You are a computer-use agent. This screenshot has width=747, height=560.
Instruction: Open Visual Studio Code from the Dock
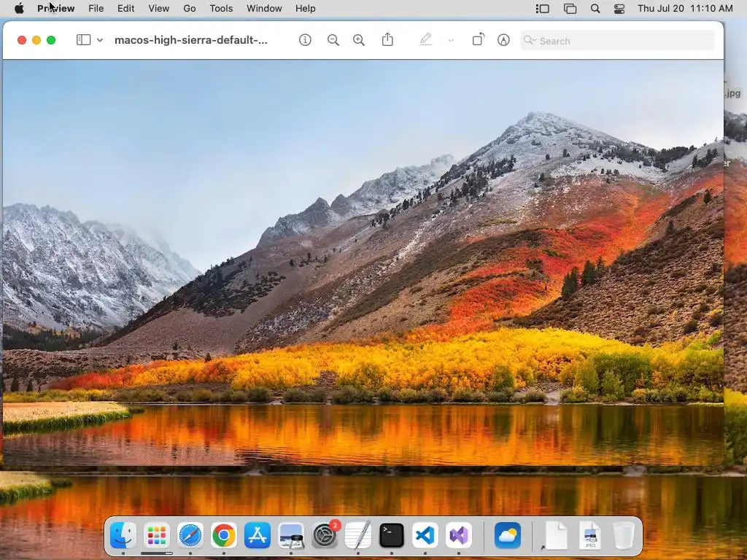pyautogui.click(x=425, y=535)
